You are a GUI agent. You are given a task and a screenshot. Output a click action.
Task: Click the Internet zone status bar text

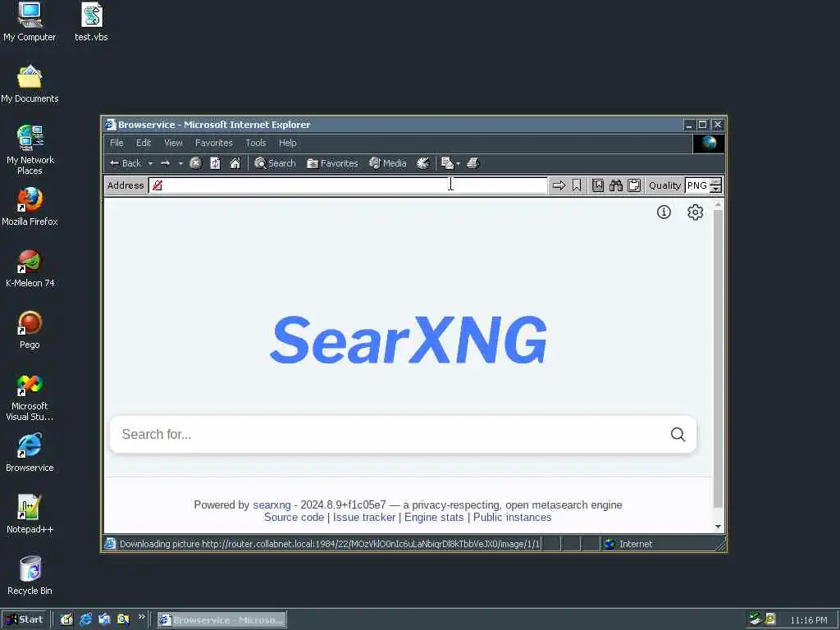[x=636, y=545]
